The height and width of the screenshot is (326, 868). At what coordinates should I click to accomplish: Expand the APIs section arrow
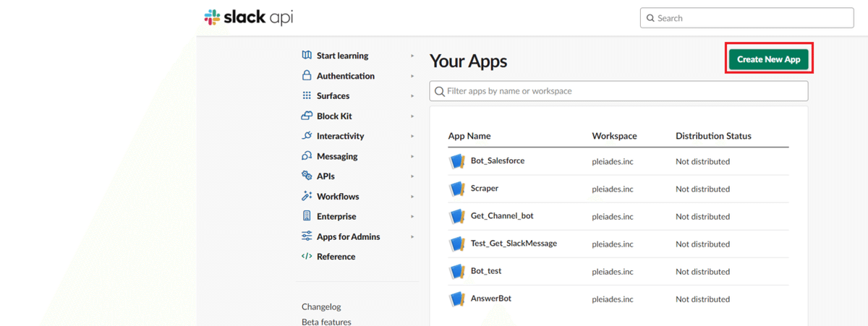412,176
